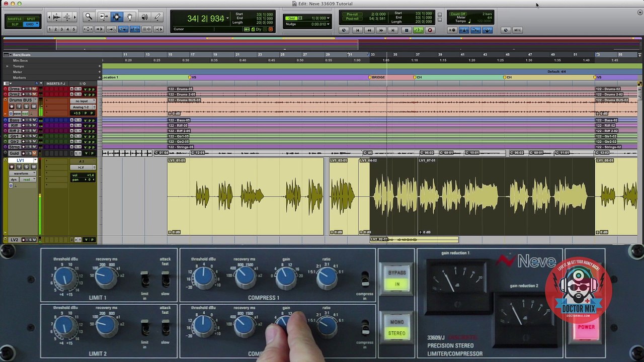
Task: Open the LV1 track view 'waveform' selector
Action: [x=22, y=173]
